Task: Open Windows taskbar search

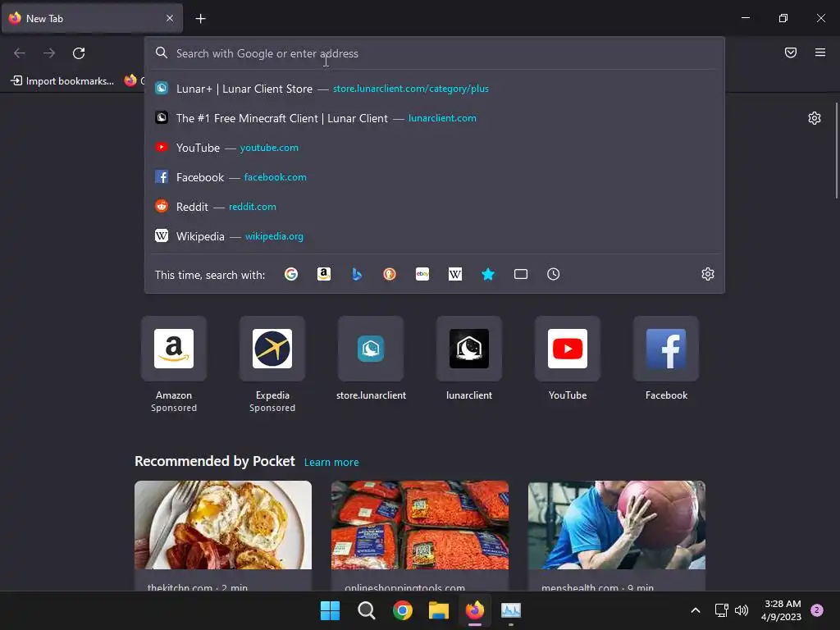Action: click(367, 610)
